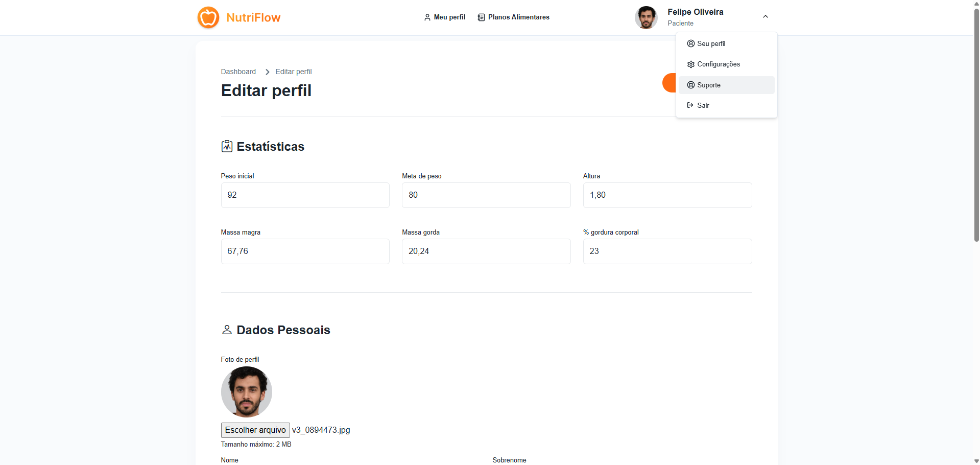Click the large profile photo thumbnail

(246, 392)
